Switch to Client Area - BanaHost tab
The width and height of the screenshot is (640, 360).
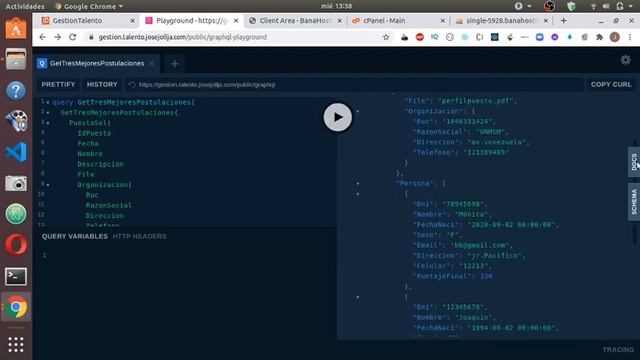[296, 20]
